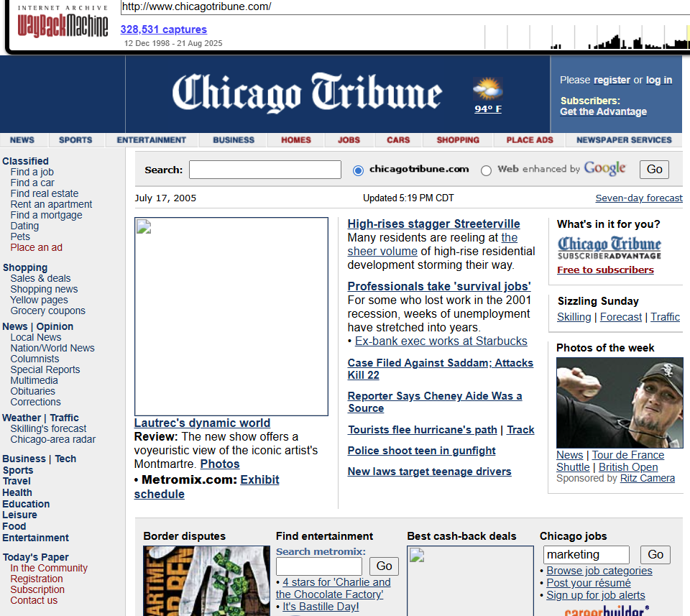The image size is (690, 616).
Task: Open the Nation/World News sidebar link
Action: (x=52, y=348)
